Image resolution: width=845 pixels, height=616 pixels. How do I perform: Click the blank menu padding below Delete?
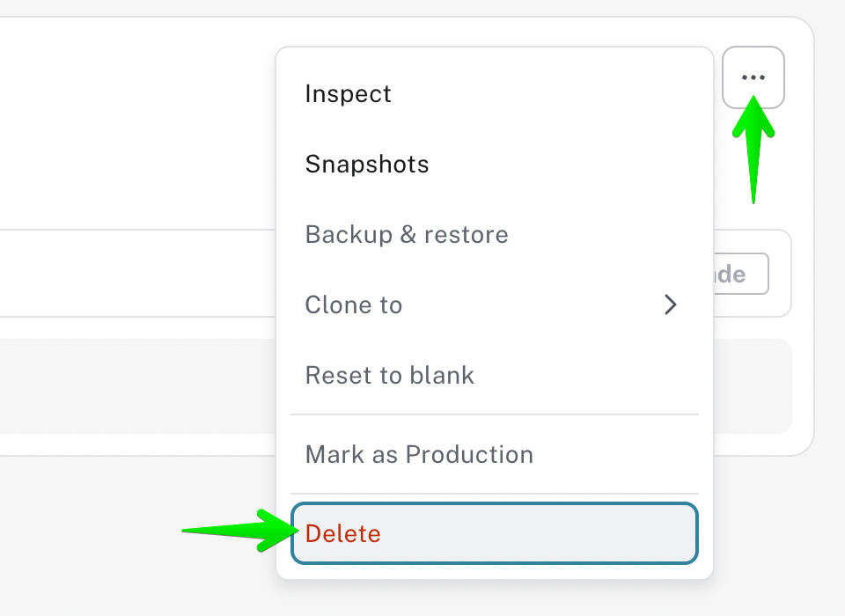click(x=495, y=571)
